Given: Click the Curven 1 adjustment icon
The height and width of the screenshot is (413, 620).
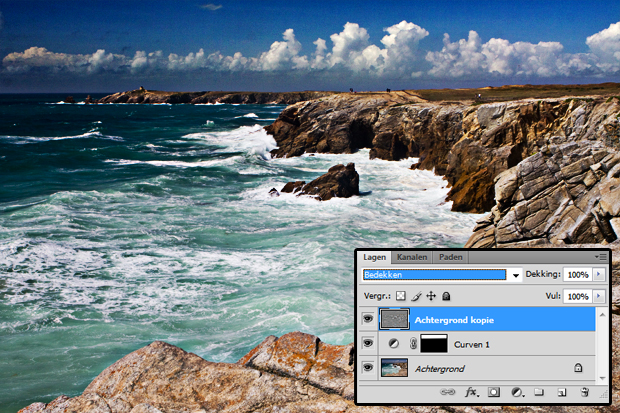Looking at the screenshot, I should pos(393,343).
